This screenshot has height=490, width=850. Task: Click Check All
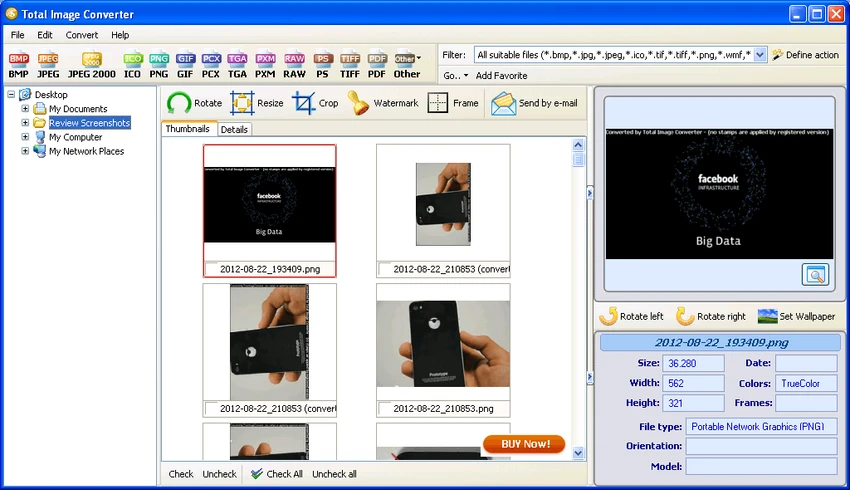point(276,474)
